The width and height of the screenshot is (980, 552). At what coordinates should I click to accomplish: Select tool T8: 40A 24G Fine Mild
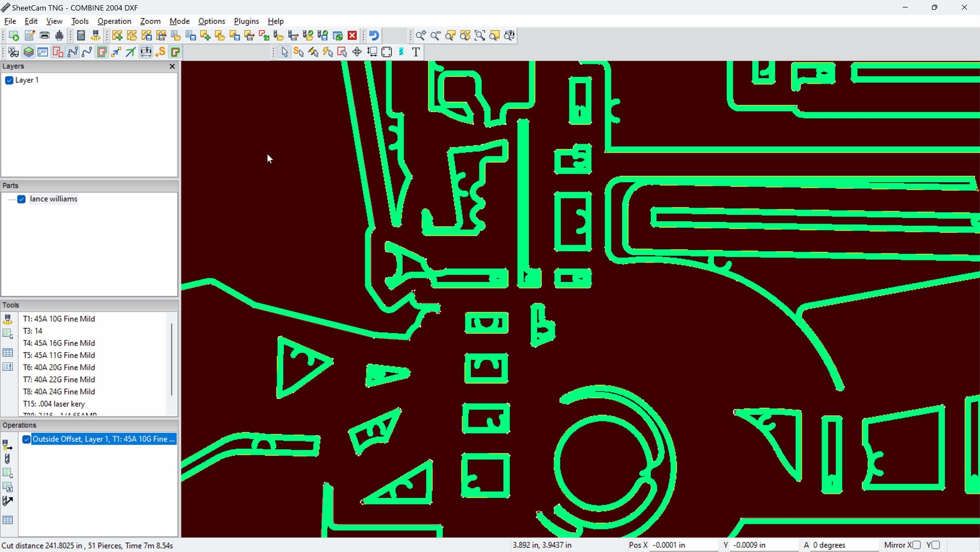59,392
